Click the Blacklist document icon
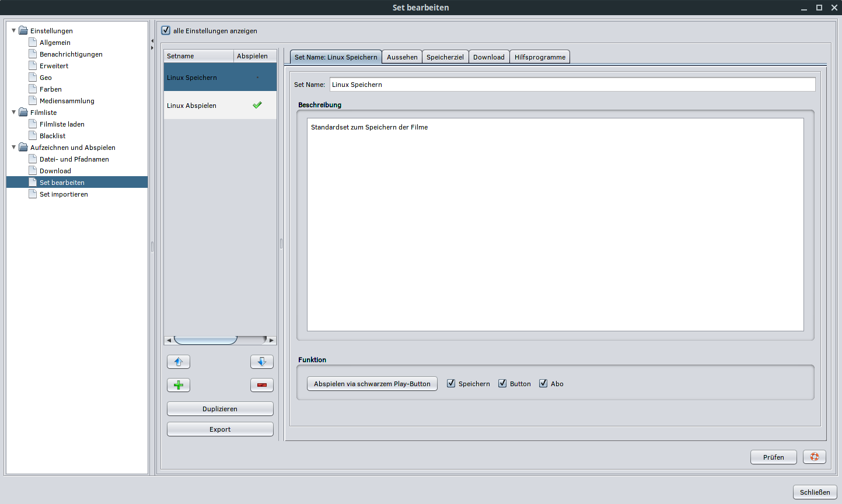The width and height of the screenshot is (842, 504). (x=33, y=136)
